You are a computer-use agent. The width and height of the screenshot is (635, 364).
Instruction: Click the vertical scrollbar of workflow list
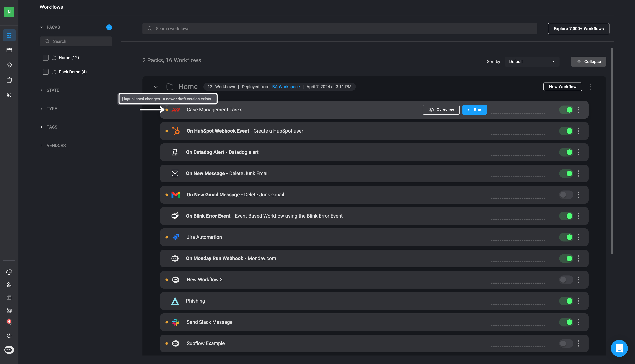(x=612, y=151)
